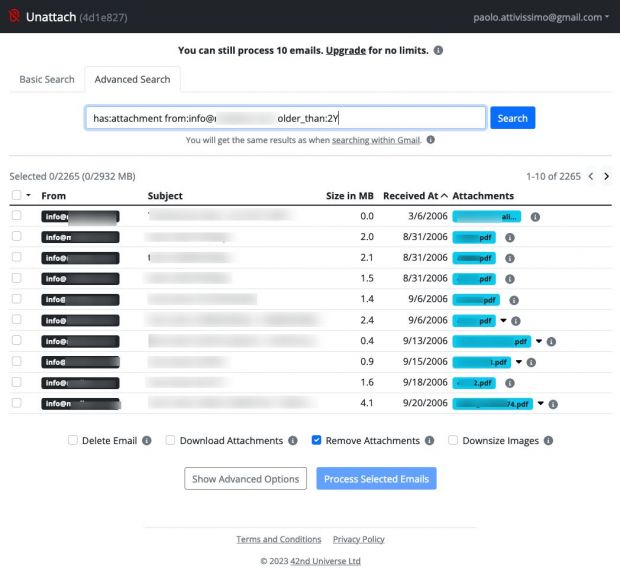
Task: Tick the select-all emails checkbox
Action: (17, 195)
